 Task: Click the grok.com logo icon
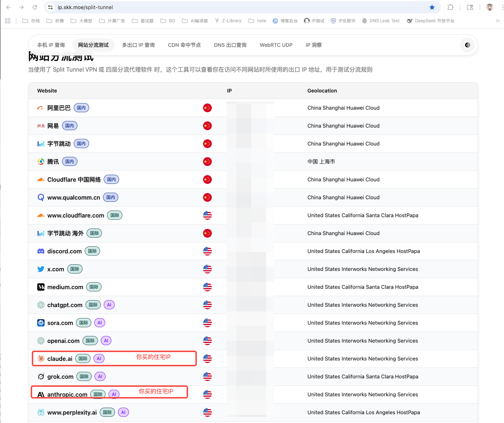41,377
